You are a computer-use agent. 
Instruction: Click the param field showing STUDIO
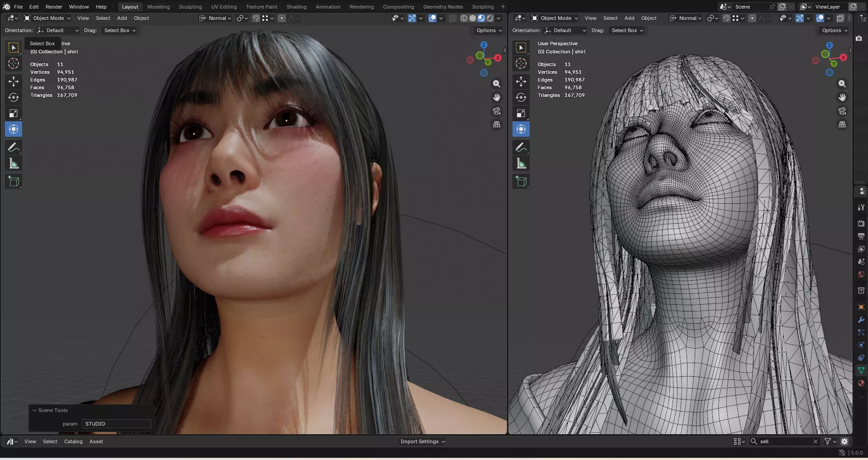click(x=117, y=424)
